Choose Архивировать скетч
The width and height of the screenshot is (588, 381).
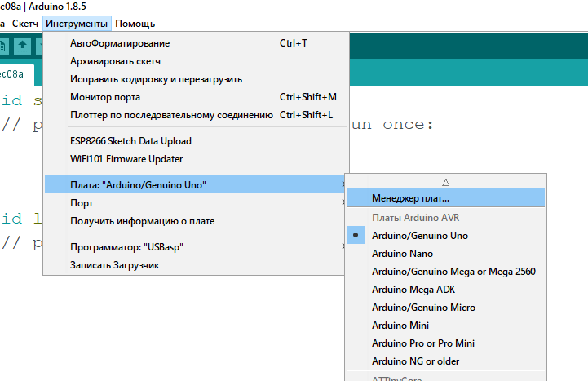pyautogui.click(x=196, y=61)
